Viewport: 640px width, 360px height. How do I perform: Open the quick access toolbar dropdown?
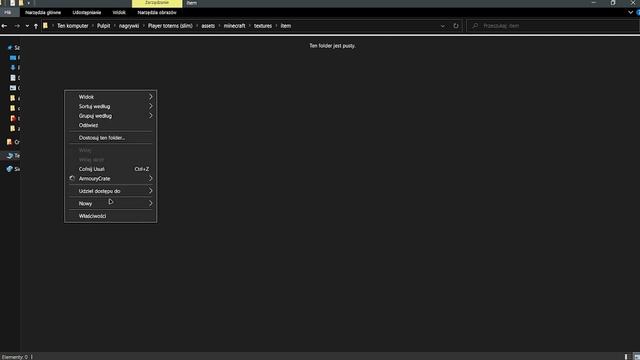[x=29, y=3]
